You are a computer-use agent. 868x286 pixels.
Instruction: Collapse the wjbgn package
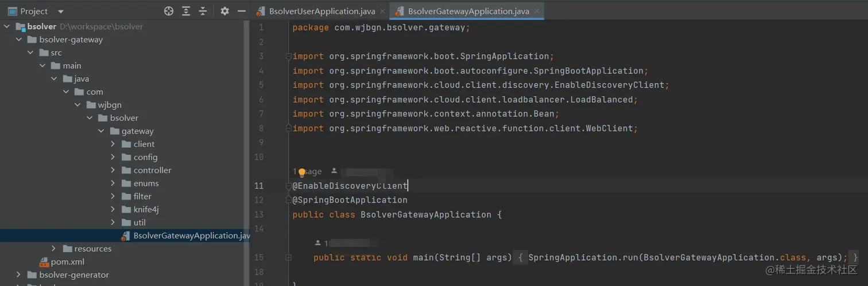click(x=77, y=105)
